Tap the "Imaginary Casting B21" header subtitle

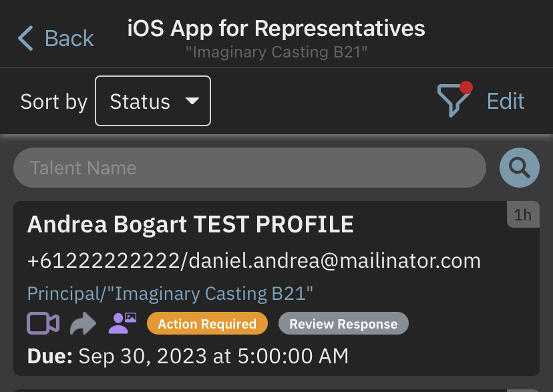pos(276,51)
